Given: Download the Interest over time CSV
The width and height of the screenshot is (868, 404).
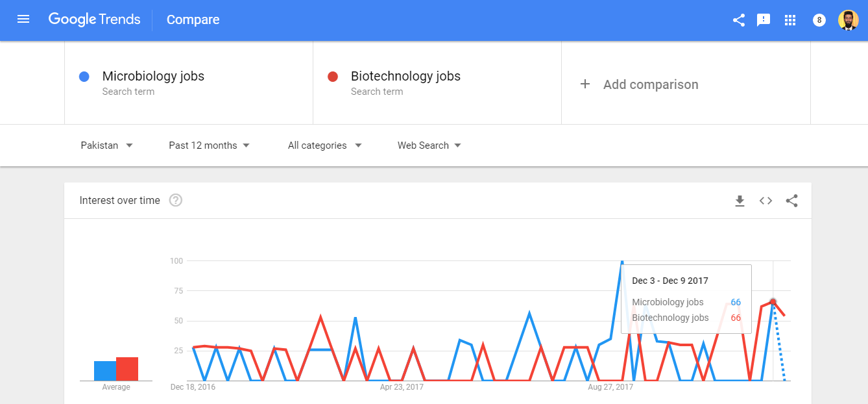Looking at the screenshot, I should pos(740,201).
